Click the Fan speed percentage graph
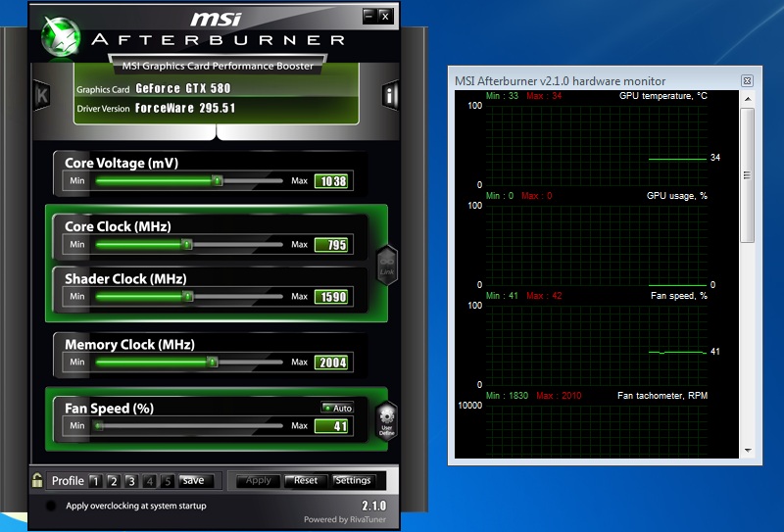This screenshot has width=784, height=532. (597, 345)
